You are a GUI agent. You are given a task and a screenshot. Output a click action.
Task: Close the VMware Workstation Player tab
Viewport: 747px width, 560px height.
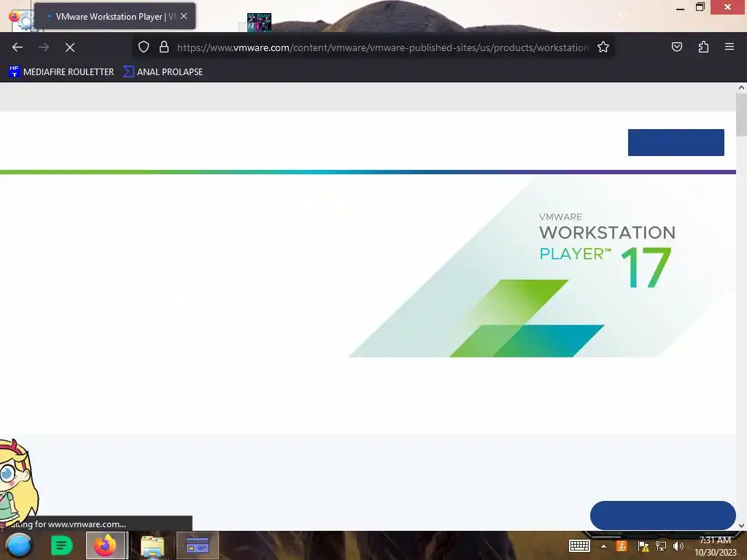click(x=184, y=16)
